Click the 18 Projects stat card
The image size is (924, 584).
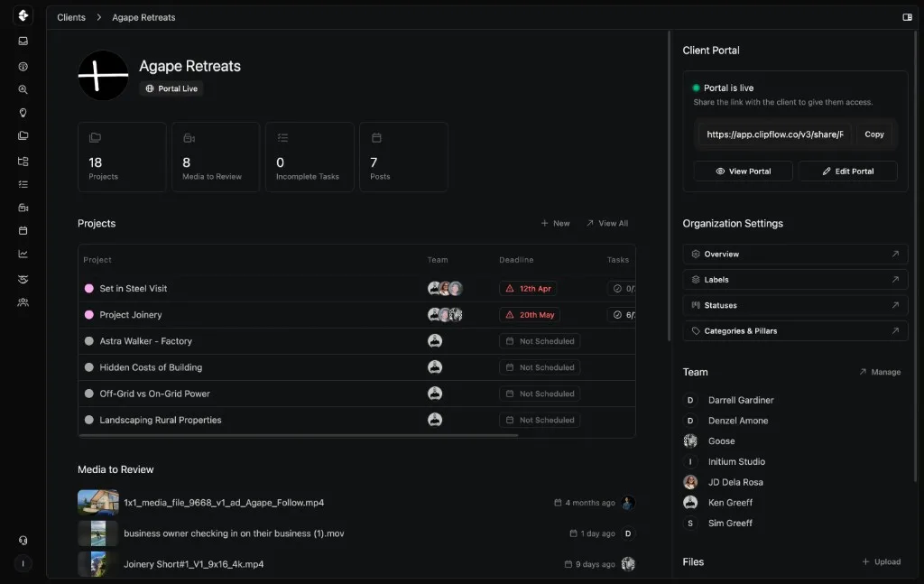(x=122, y=157)
